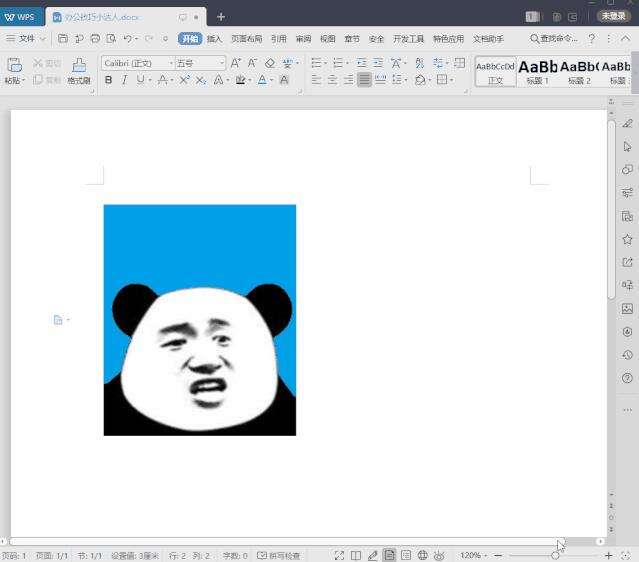Click the 未登录 login button
639x562 pixels.
(613, 16)
